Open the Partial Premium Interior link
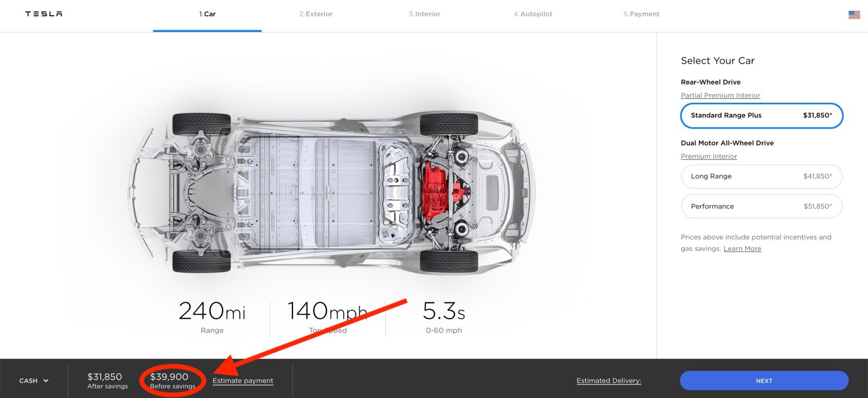Screen dimensions: 868x398 (720, 96)
